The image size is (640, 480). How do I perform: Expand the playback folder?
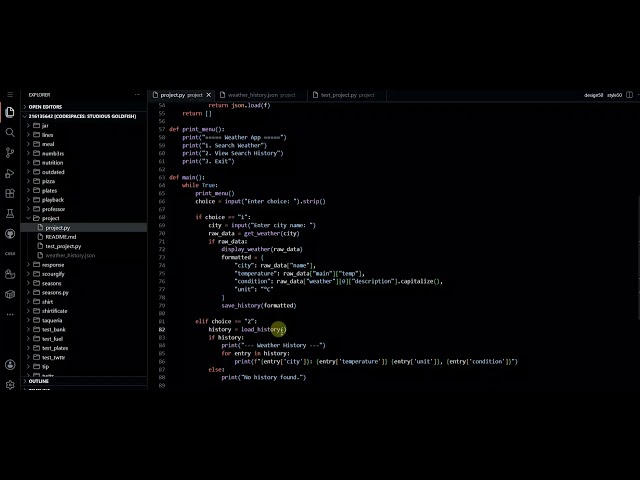pos(84,200)
